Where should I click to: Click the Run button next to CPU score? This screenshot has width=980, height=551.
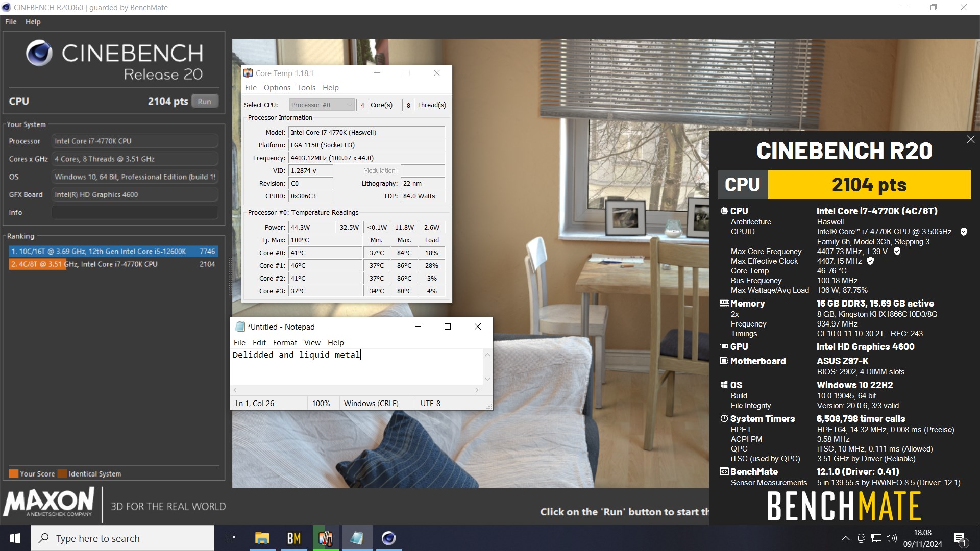click(204, 101)
